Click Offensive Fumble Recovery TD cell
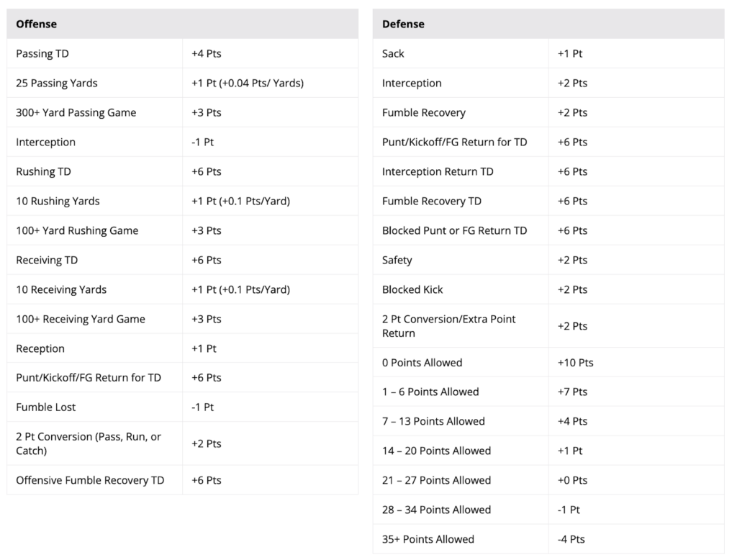Screen dimensions: 737x560 click(x=90, y=480)
